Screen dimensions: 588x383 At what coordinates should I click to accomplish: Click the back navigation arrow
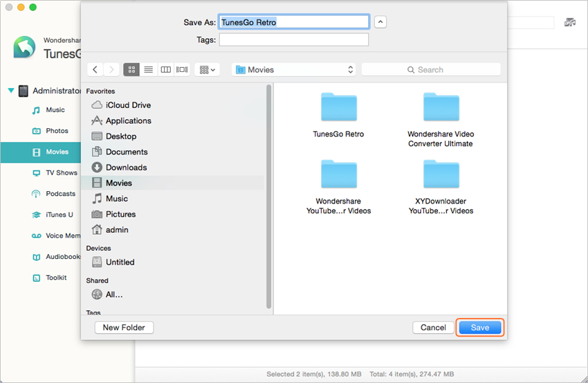pyautogui.click(x=95, y=69)
